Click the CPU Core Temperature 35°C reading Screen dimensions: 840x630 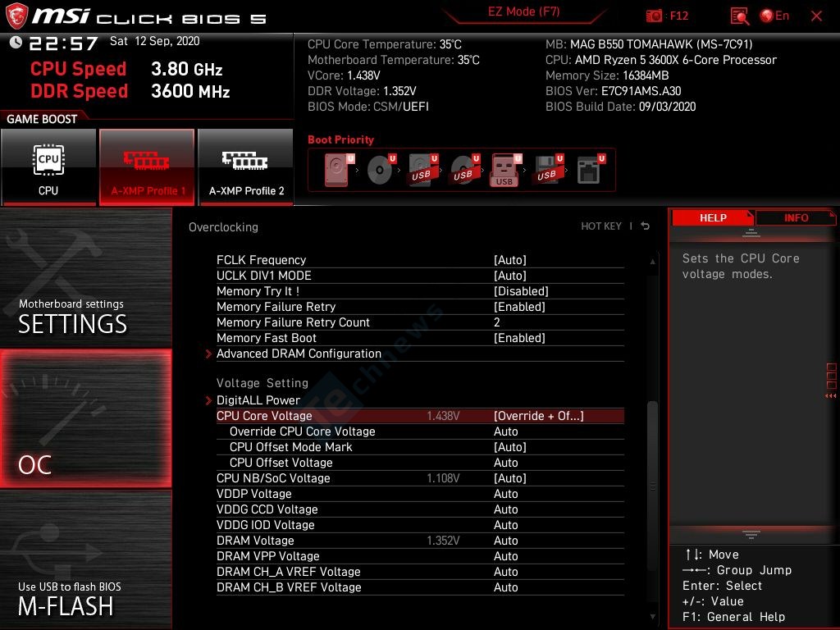(x=385, y=44)
